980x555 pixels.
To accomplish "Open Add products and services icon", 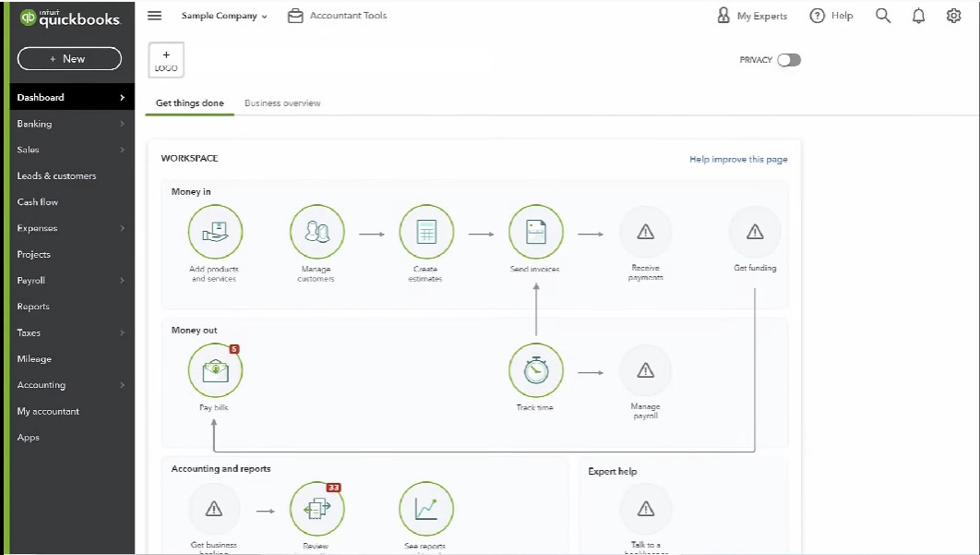I will [x=215, y=232].
